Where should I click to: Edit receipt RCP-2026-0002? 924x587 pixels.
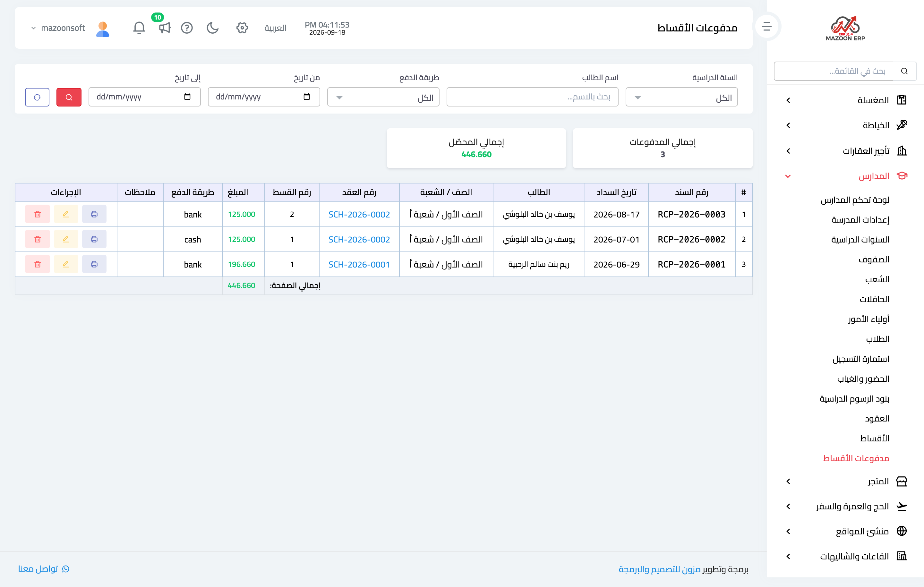click(x=66, y=239)
